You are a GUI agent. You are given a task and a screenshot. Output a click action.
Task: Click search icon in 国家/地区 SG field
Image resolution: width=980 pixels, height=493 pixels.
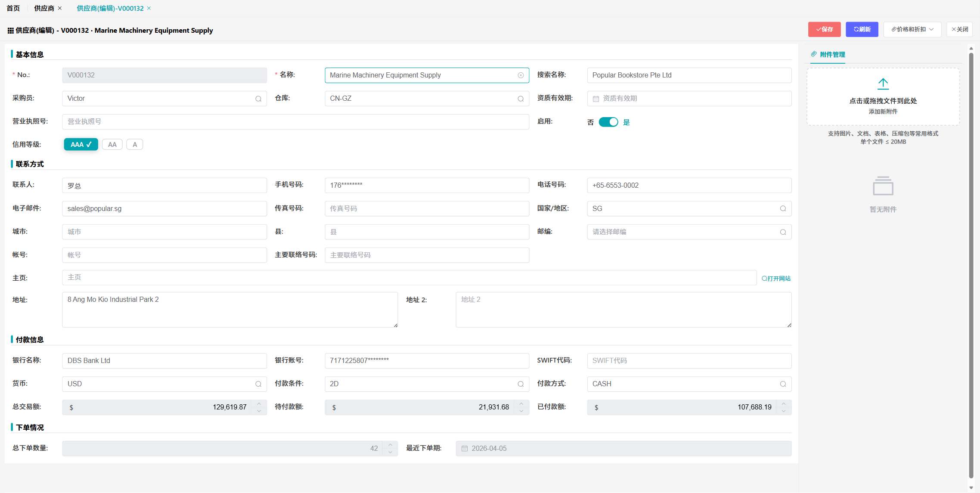783,209
